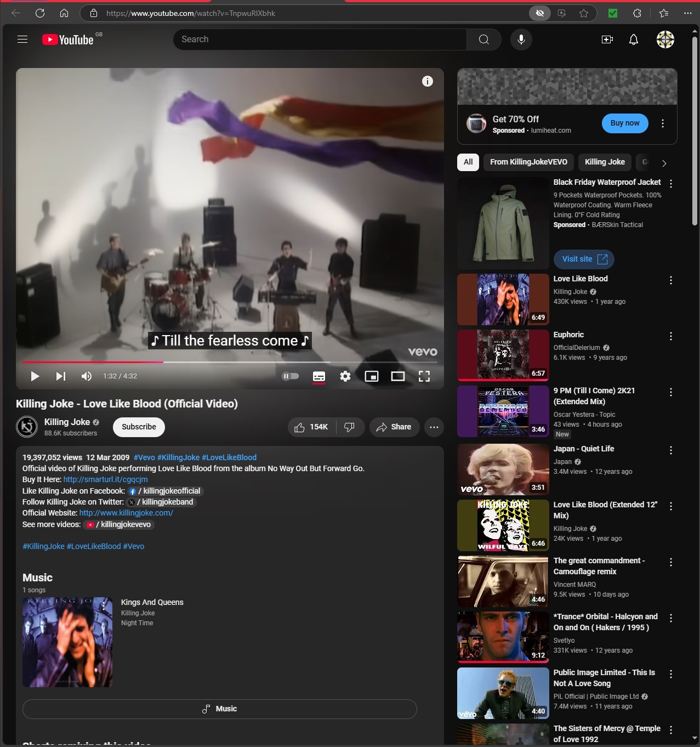Image resolution: width=700 pixels, height=747 pixels.
Task: Subscribe to Killing Joke channel
Action: 139,427
